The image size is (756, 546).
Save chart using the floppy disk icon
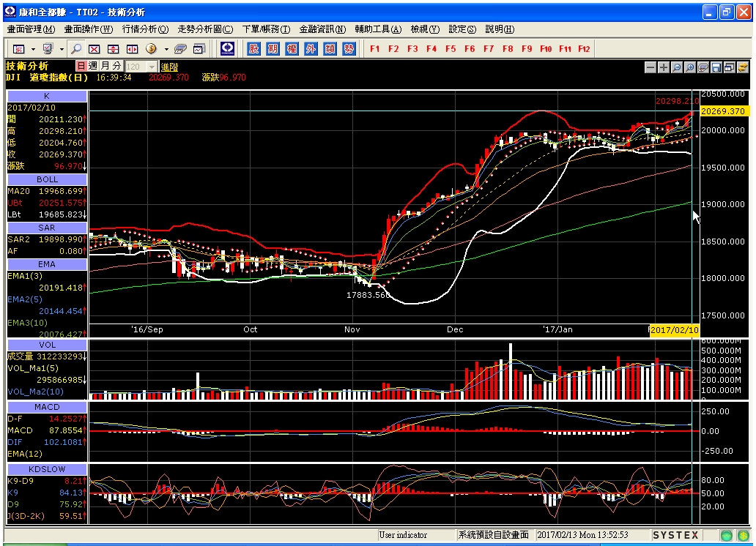click(x=716, y=67)
